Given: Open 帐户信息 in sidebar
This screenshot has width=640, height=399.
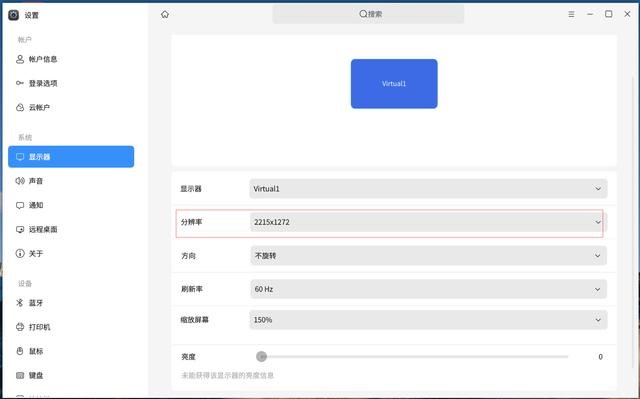Looking at the screenshot, I should (x=71, y=60).
